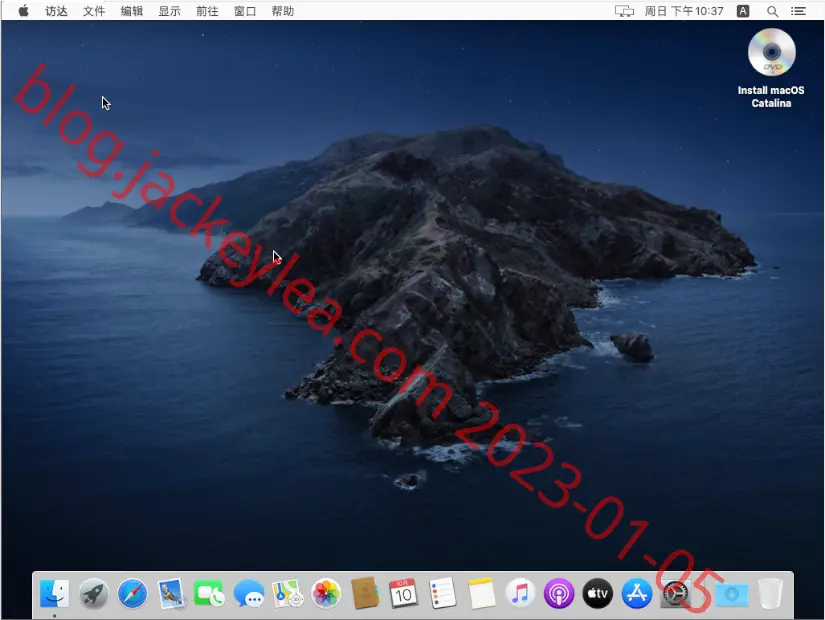
Task: Open the 访达 (Finder) menu
Action: coord(56,11)
